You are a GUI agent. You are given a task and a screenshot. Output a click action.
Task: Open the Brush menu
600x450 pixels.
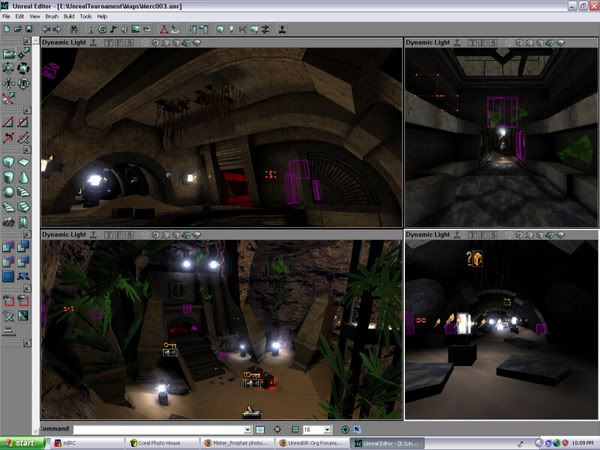click(52, 16)
